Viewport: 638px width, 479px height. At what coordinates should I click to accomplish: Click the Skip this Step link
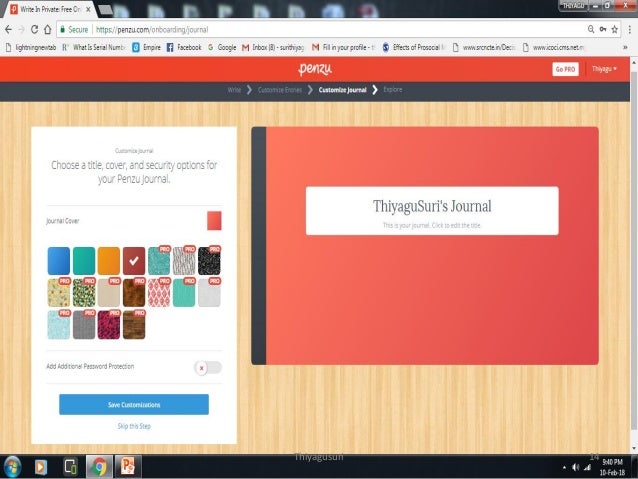point(134,426)
